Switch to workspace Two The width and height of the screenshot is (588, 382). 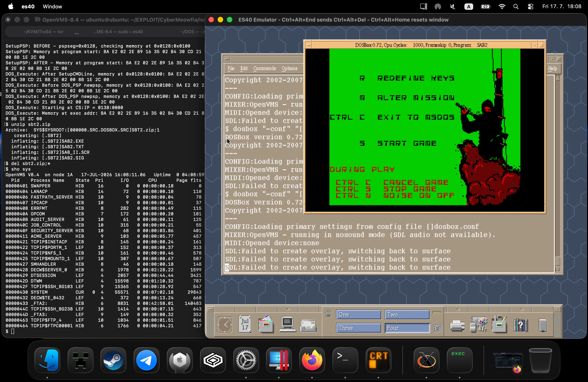[407, 315]
